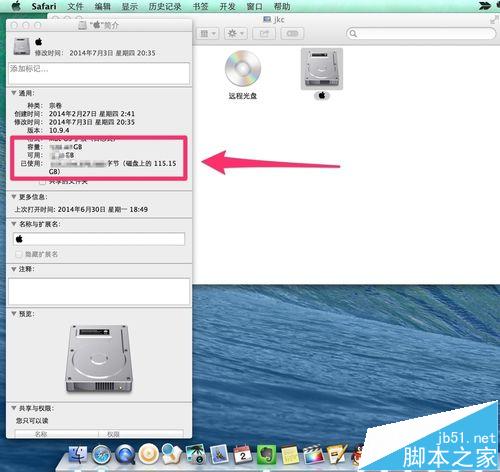Open the Apple menu
Screen dimensions: 500x472
(16, 6)
